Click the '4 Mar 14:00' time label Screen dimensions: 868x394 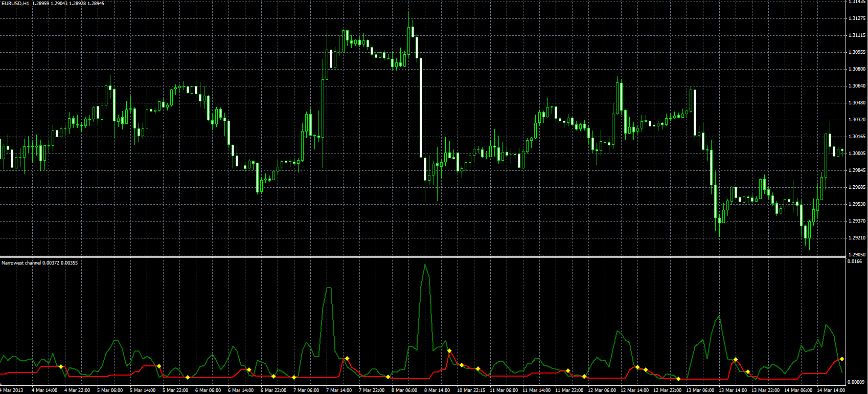point(44,390)
